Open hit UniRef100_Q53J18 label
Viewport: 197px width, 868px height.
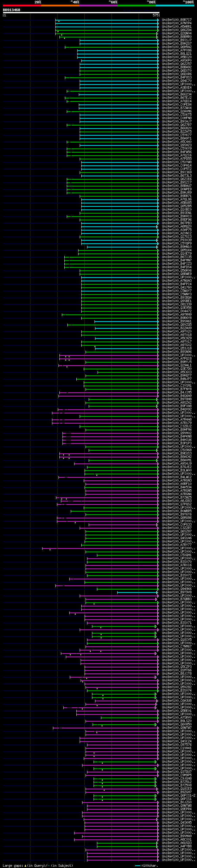pyautogui.click(x=177, y=348)
